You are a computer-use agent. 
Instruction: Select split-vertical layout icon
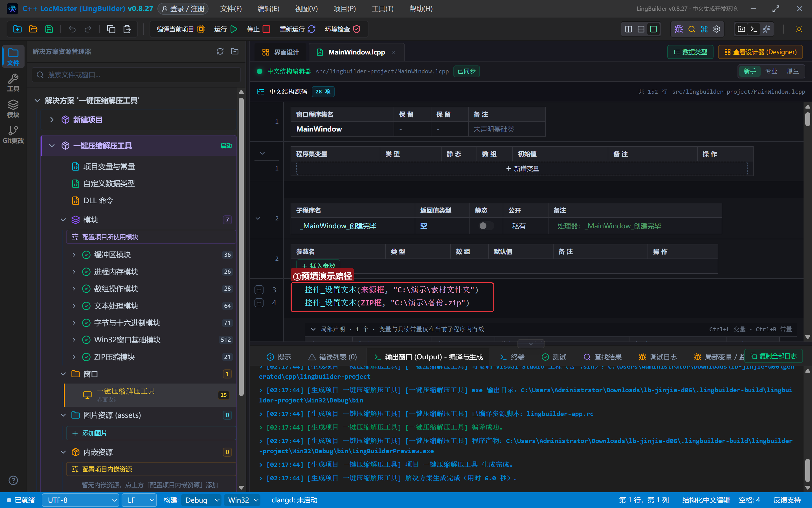pyautogui.click(x=628, y=29)
